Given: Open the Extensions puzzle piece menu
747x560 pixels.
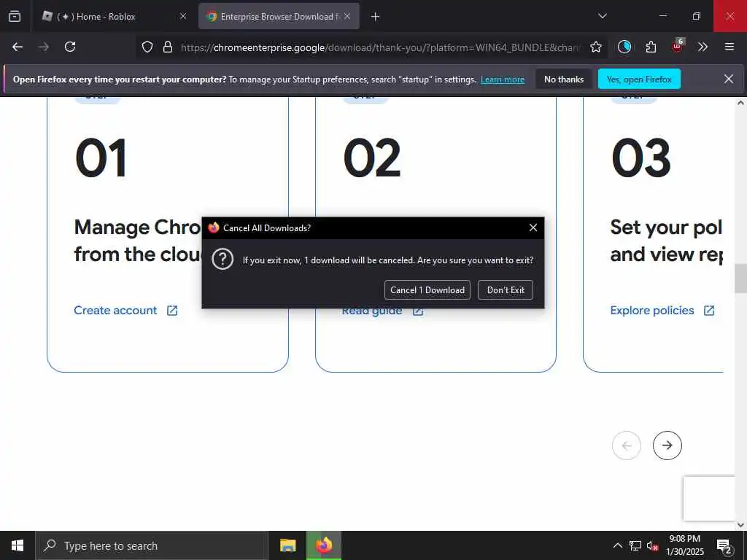Looking at the screenshot, I should (651, 47).
